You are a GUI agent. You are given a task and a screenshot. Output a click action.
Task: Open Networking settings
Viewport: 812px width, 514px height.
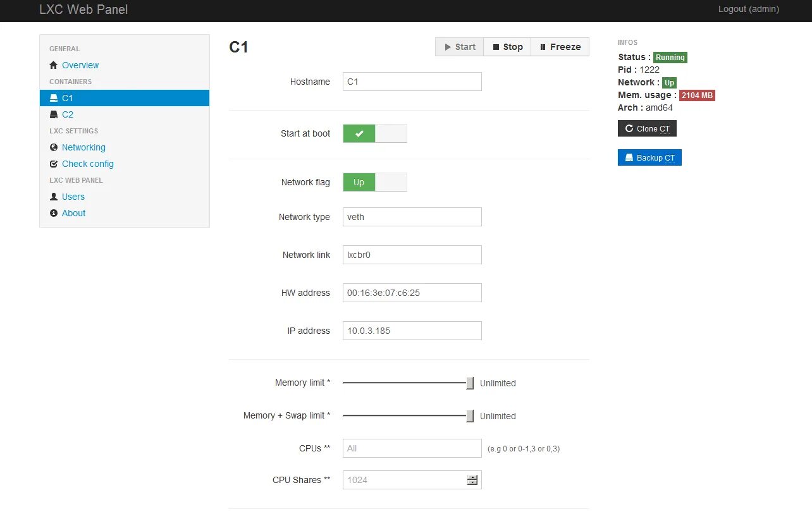(83, 147)
